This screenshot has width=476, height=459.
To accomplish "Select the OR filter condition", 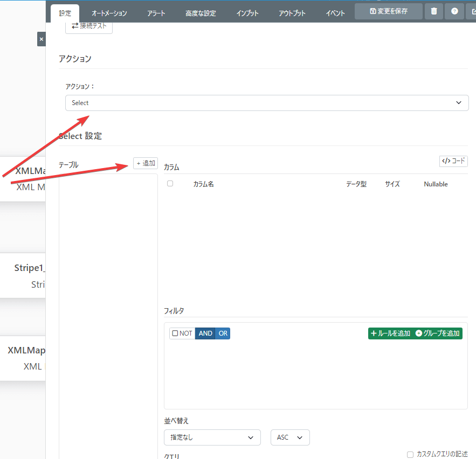I will point(223,333).
